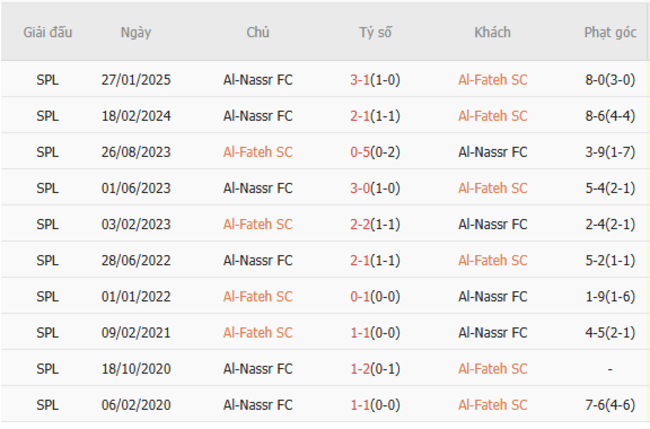The height and width of the screenshot is (429, 650).
Task: Select Al-Fateh SC home team on 26/08/2023
Action: click(258, 152)
